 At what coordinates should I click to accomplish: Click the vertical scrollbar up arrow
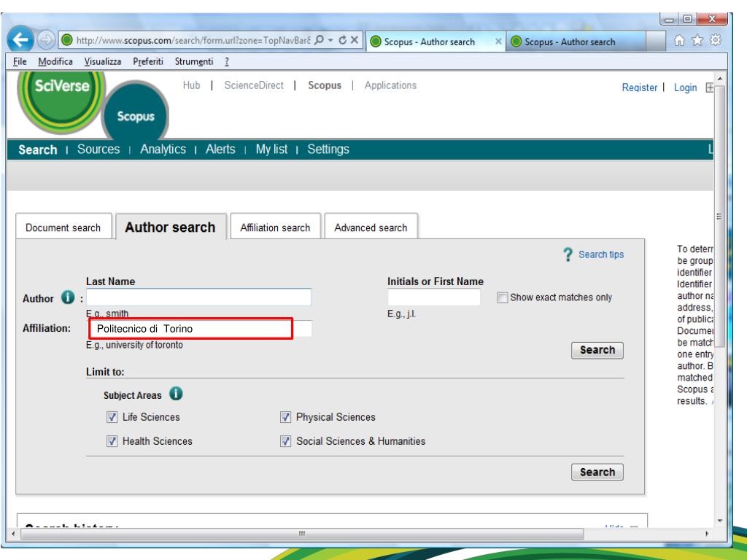pyautogui.click(x=719, y=79)
